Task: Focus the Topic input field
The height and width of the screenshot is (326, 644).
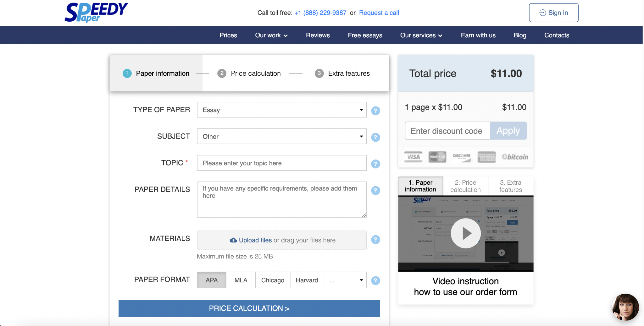Action: click(x=282, y=163)
